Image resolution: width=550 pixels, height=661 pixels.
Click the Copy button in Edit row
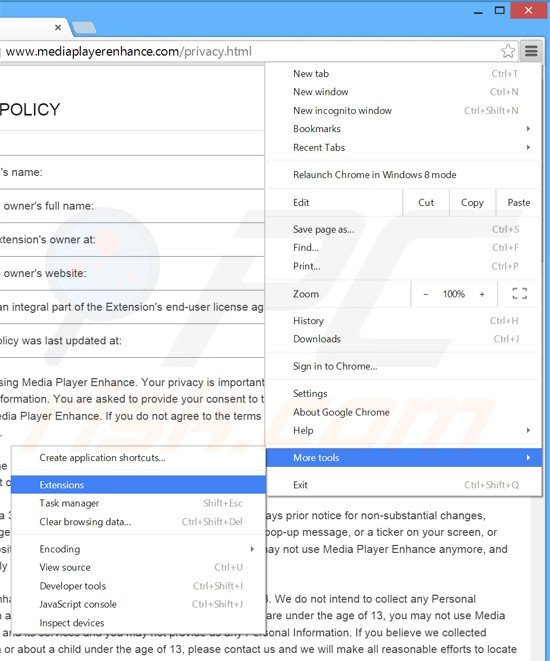click(472, 202)
